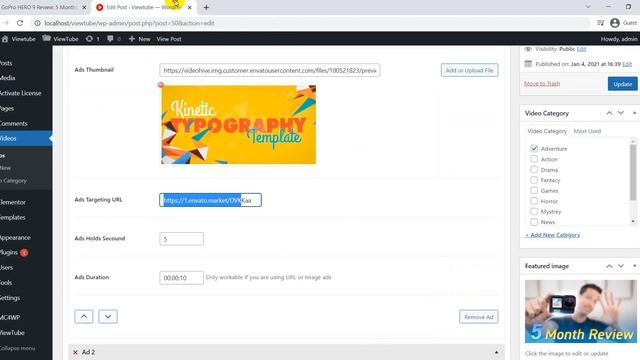
Task: Open the Guest profile icon
Action: (x=615, y=23)
